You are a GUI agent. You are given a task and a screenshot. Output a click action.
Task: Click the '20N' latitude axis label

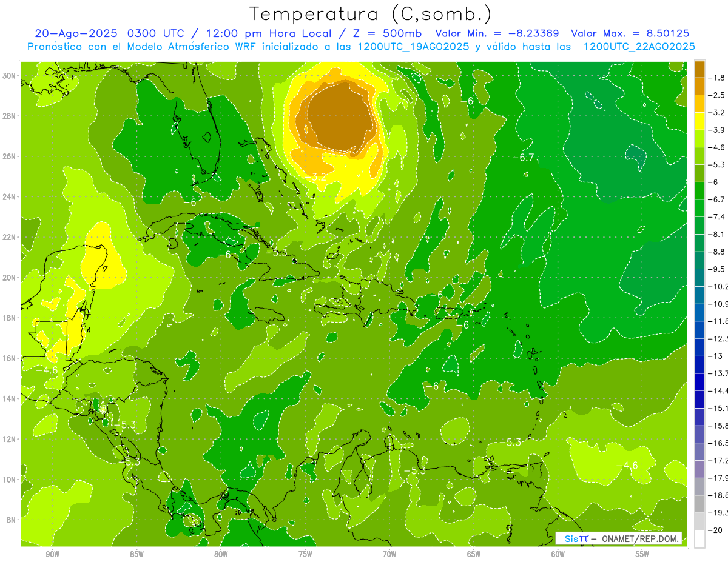coord(9,278)
